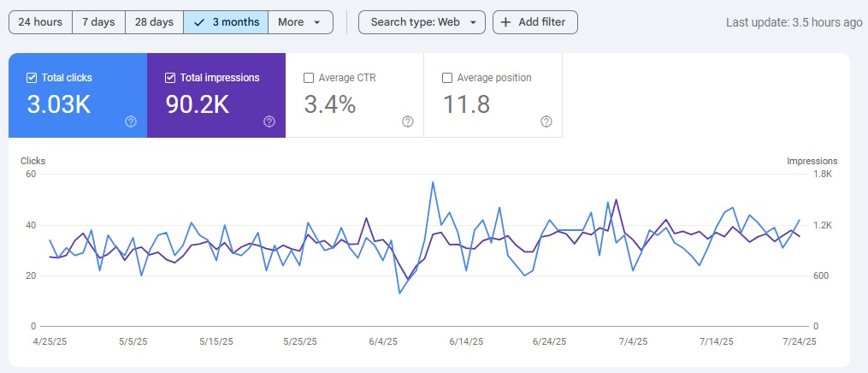Click help icon on Total impressions card
Screen dimensions: 868x373
tap(269, 121)
